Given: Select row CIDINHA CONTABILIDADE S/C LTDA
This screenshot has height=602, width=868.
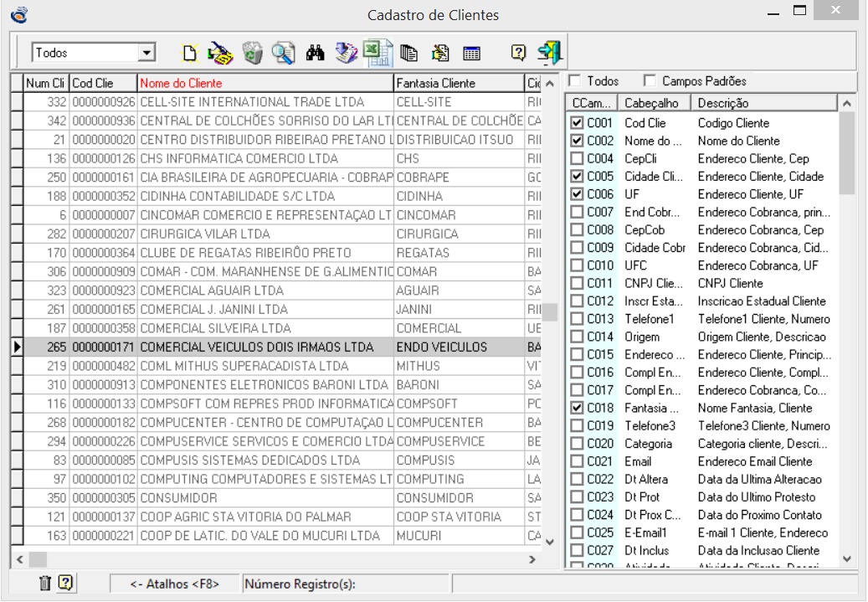Looking at the screenshot, I should tap(275, 196).
